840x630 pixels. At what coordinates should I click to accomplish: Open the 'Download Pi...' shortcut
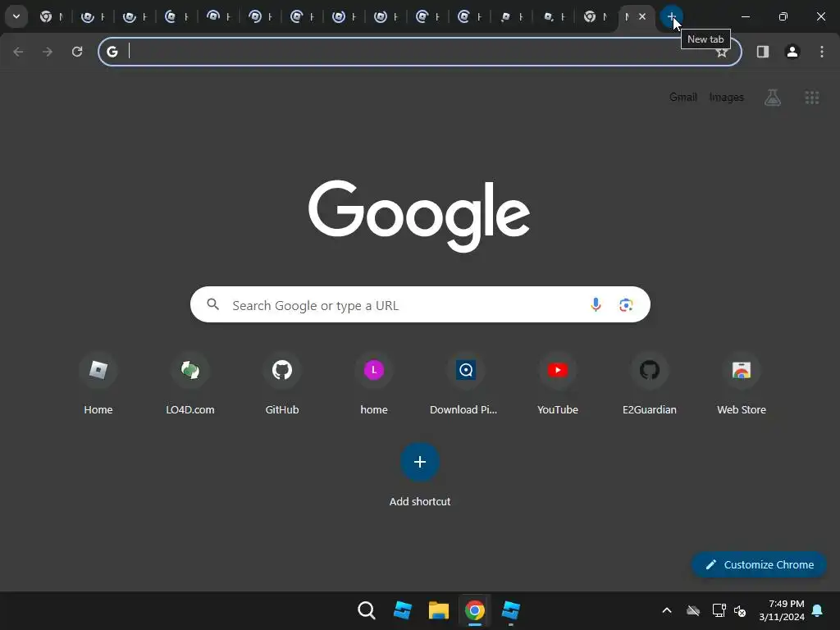[466, 384]
